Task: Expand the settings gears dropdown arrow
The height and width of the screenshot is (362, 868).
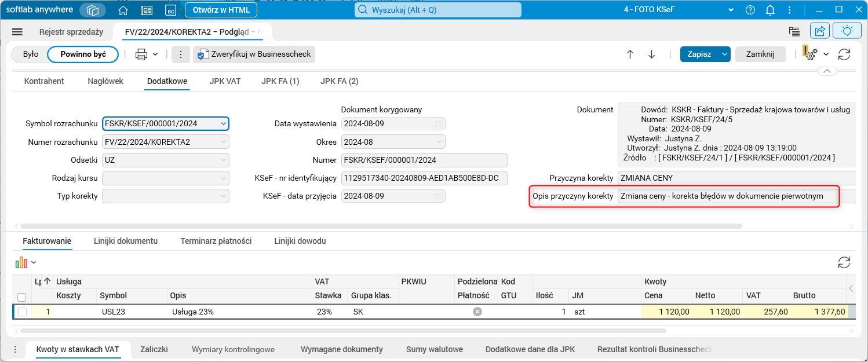Action: (826, 54)
